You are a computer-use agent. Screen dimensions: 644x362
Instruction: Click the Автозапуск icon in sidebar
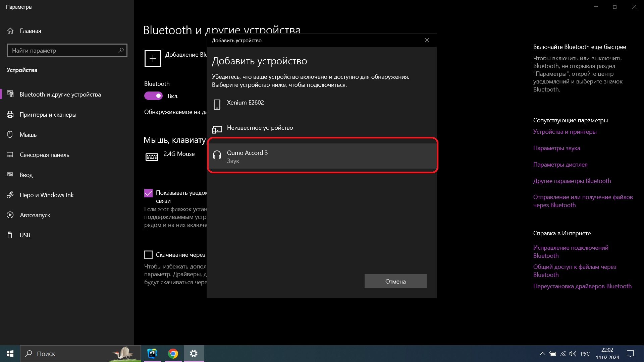[x=10, y=215]
